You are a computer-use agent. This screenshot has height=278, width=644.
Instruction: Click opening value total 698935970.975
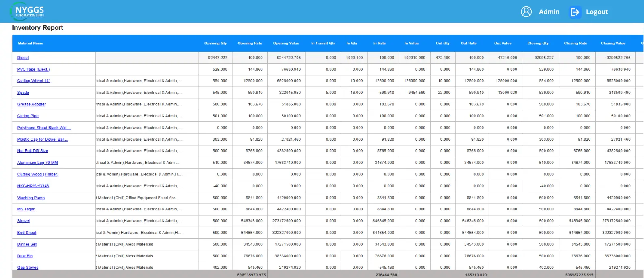(252, 275)
